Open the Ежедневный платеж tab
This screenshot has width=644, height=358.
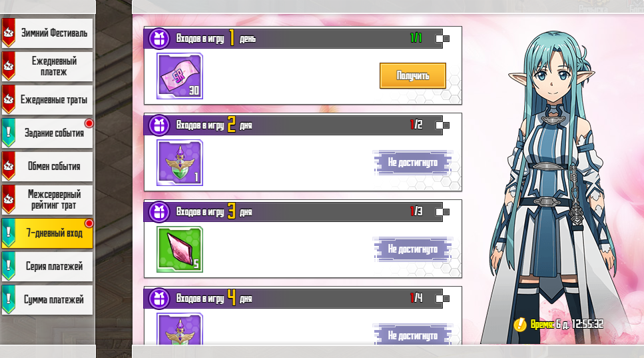(47, 66)
